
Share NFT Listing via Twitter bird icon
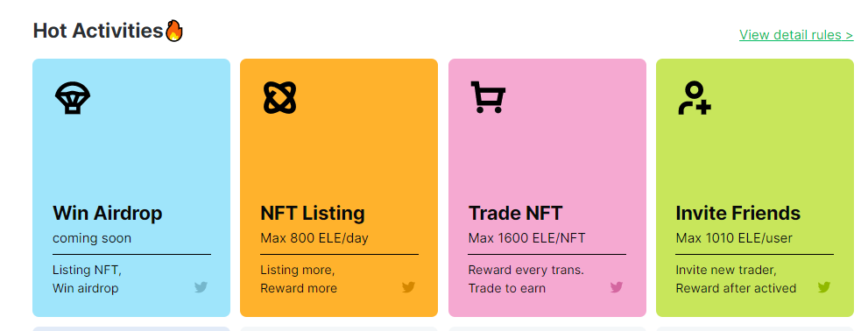(x=408, y=287)
